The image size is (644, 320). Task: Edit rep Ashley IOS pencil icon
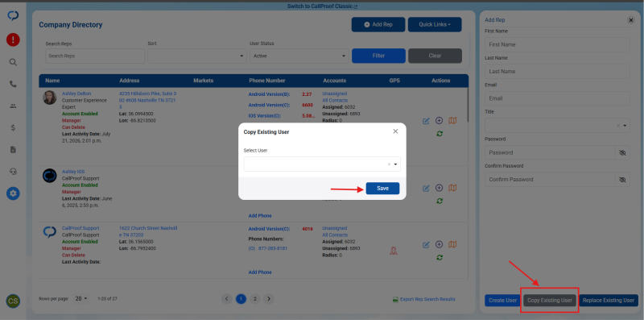tap(426, 189)
